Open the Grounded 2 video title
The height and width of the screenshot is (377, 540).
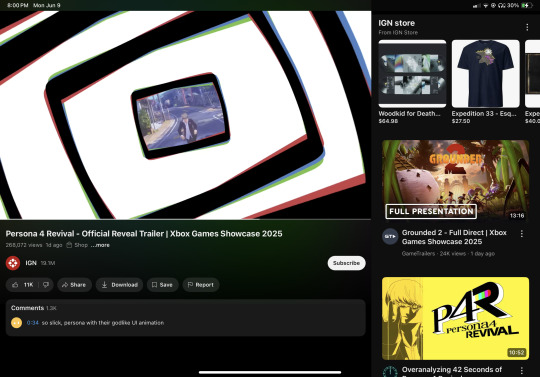454,237
